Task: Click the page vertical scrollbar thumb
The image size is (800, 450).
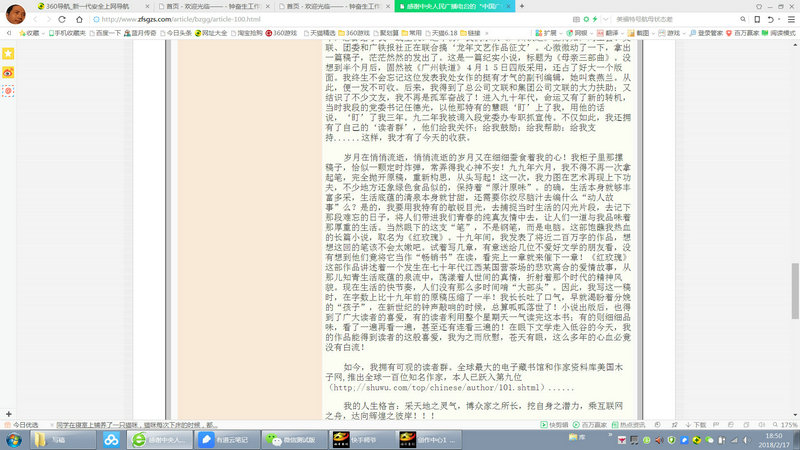Action: 795,291
